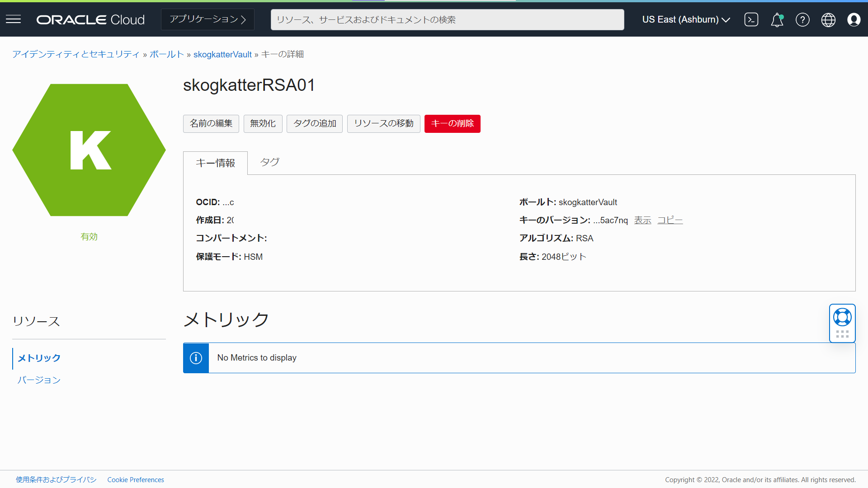868x488 pixels.
Task: Disable the key via 無効化
Action: [x=263, y=123]
